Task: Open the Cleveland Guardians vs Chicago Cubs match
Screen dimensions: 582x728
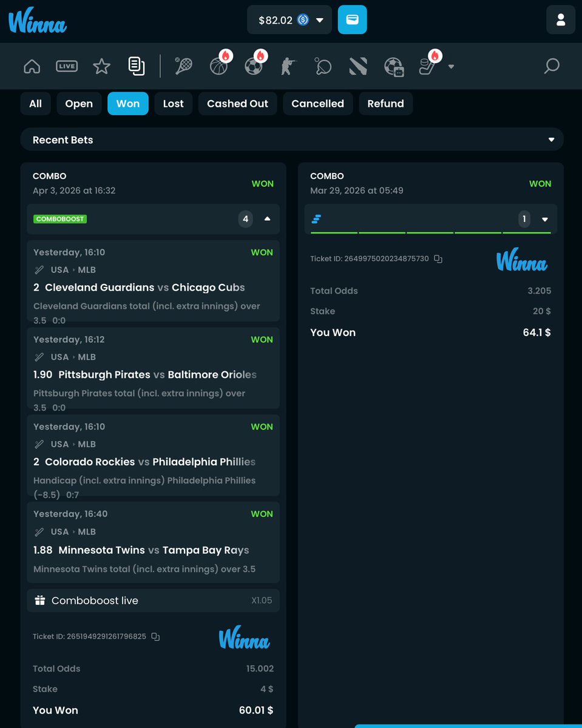Action: 145,288
